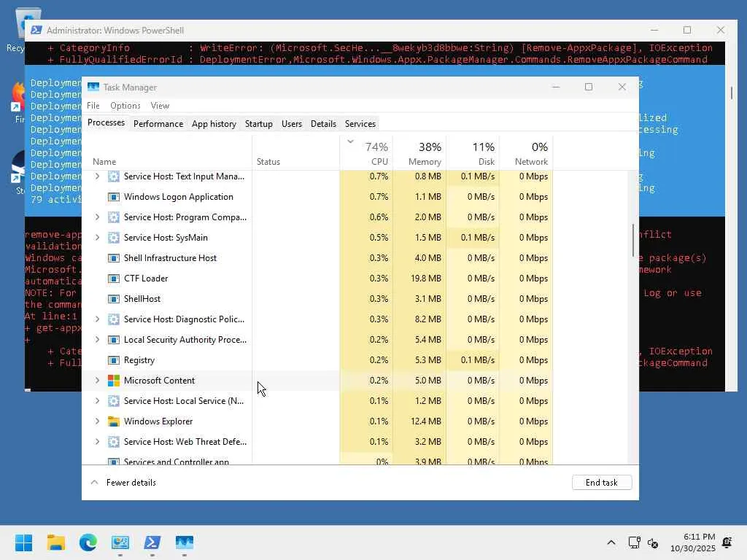Click the PowerShell window vertical scrollbar
The width and height of the screenshot is (747, 560).
[x=732, y=93]
